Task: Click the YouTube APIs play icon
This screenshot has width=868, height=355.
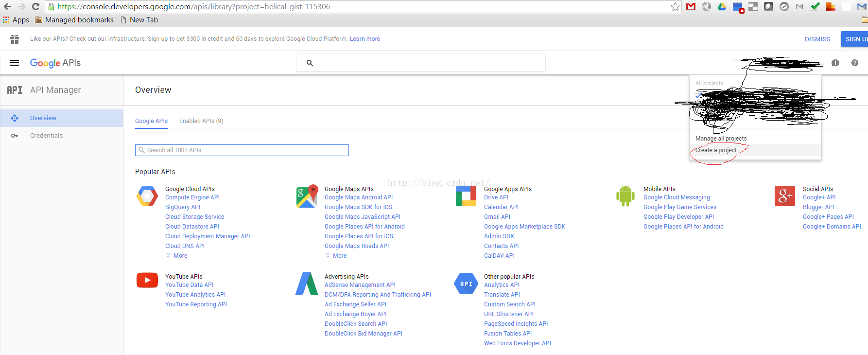Action: [147, 280]
